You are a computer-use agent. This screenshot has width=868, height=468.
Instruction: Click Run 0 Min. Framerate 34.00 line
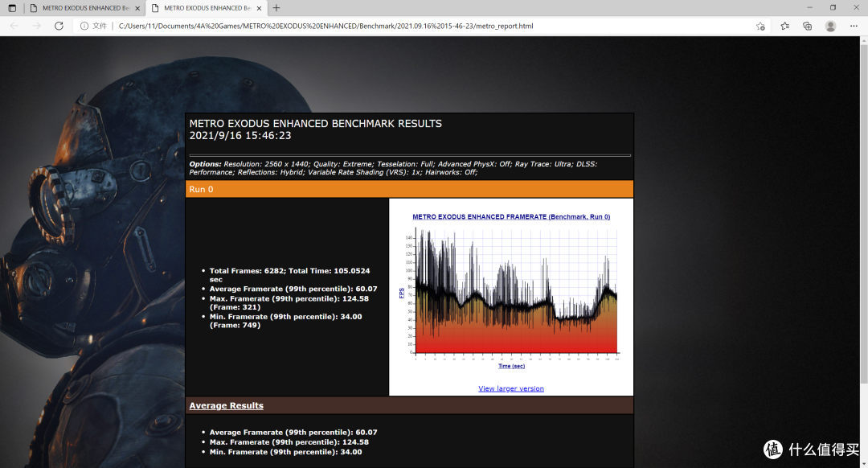pos(285,321)
